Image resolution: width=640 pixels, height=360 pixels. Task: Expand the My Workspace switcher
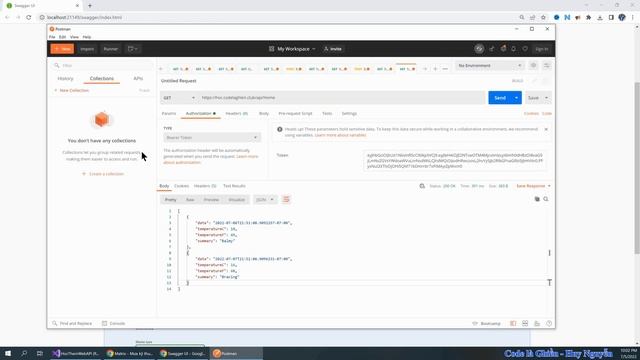[x=292, y=49]
